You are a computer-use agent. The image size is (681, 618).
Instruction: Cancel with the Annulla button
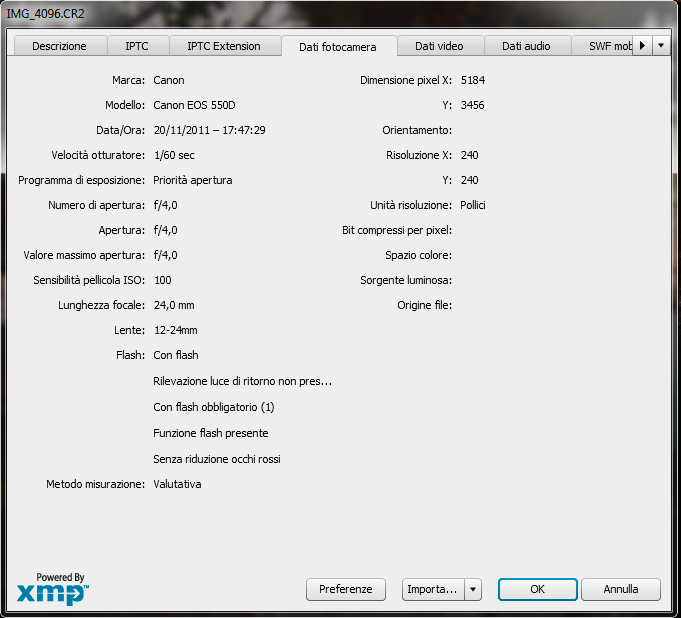621,589
